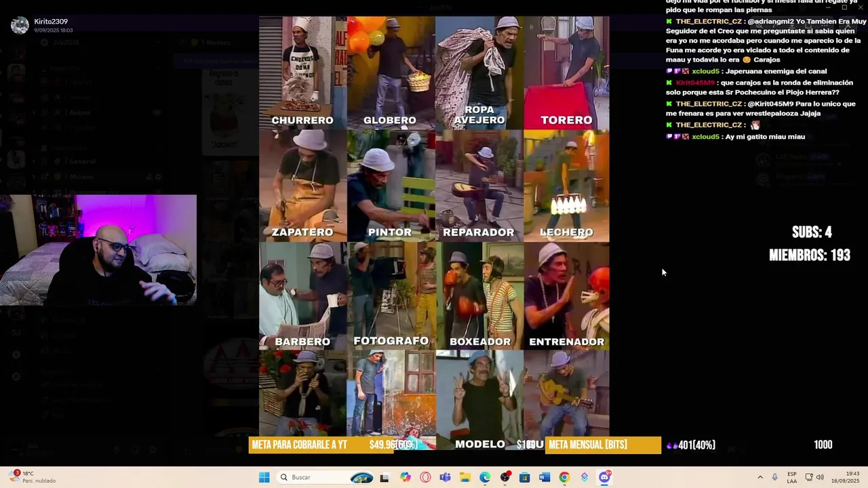
Task: Click the PINTOR picture
Action: click(x=391, y=186)
